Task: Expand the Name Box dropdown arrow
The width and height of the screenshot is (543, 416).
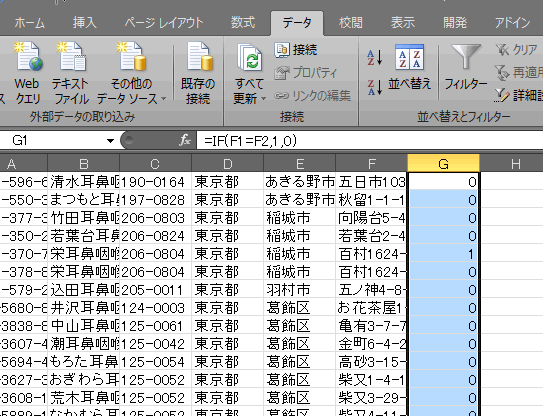Action: tap(110, 141)
